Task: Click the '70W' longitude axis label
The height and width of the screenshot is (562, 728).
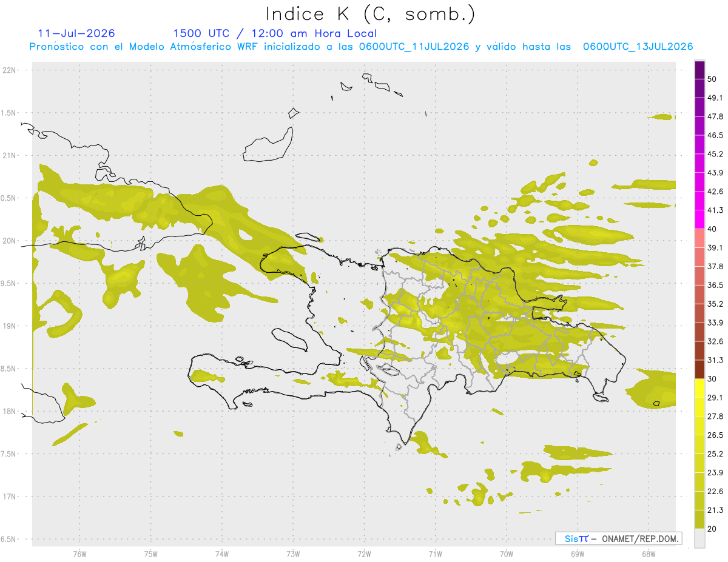Action: click(x=507, y=554)
